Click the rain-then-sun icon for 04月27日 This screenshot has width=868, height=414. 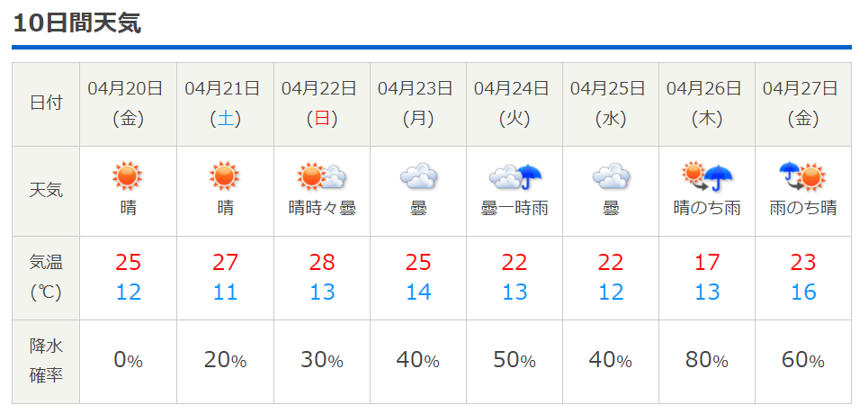[803, 176]
